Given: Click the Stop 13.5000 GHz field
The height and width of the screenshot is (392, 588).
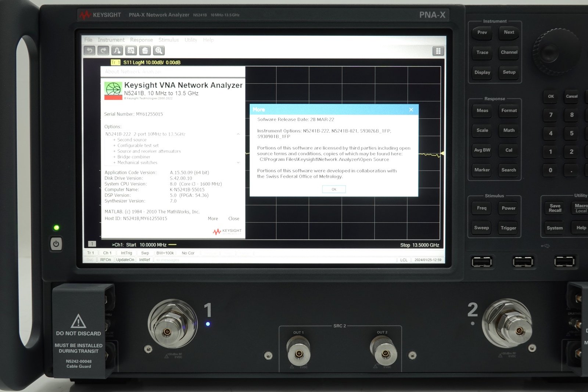Looking at the screenshot, I should point(420,245).
